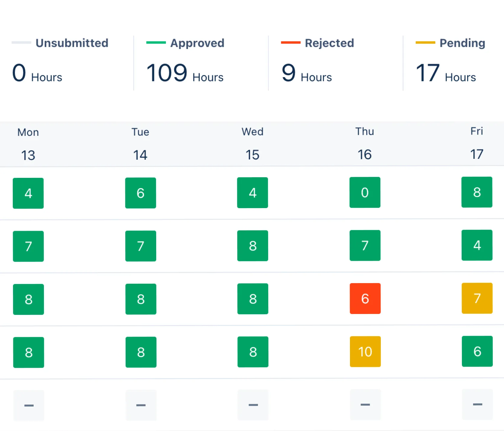Click the 0 unsubmitted hours total
504x431 pixels.
37,73
